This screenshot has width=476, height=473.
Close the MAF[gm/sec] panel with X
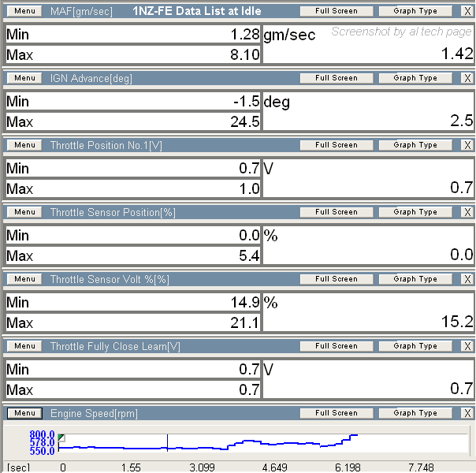click(x=467, y=11)
